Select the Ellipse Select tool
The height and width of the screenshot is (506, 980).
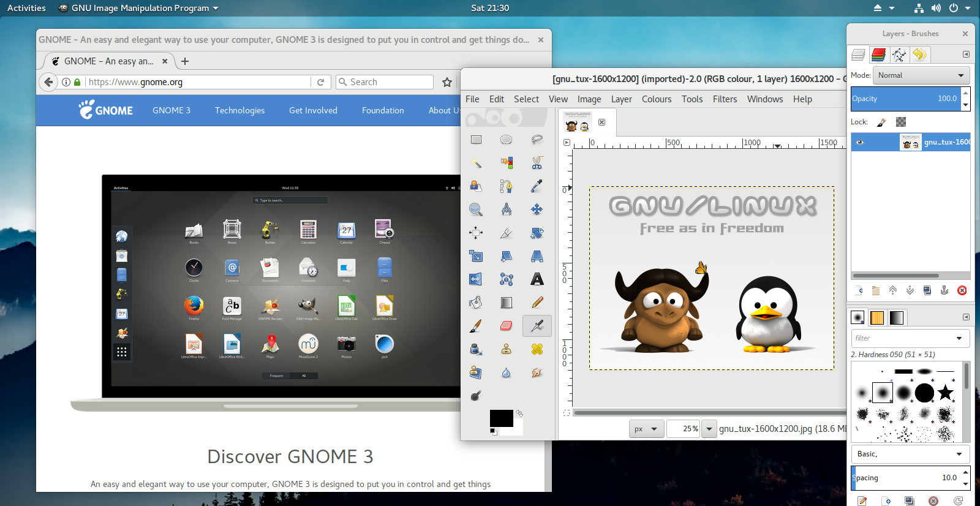pos(506,140)
